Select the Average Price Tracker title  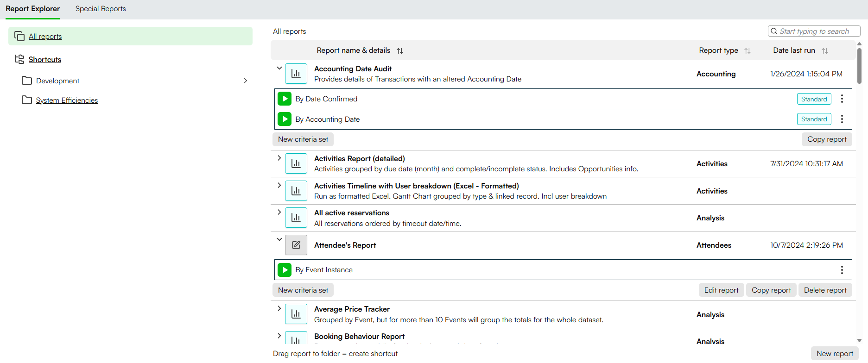[x=352, y=309]
